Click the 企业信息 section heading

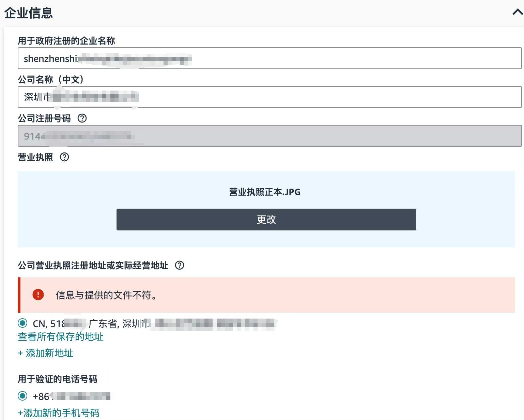(29, 13)
